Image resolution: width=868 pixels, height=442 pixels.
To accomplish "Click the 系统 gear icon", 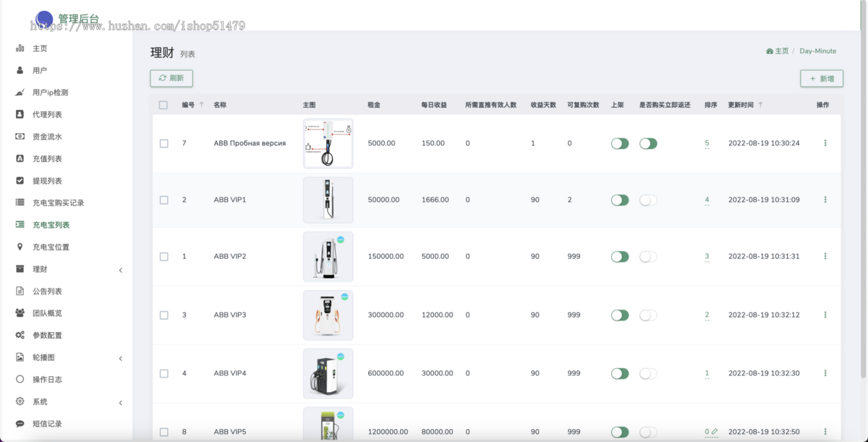I will pyautogui.click(x=20, y=401).
